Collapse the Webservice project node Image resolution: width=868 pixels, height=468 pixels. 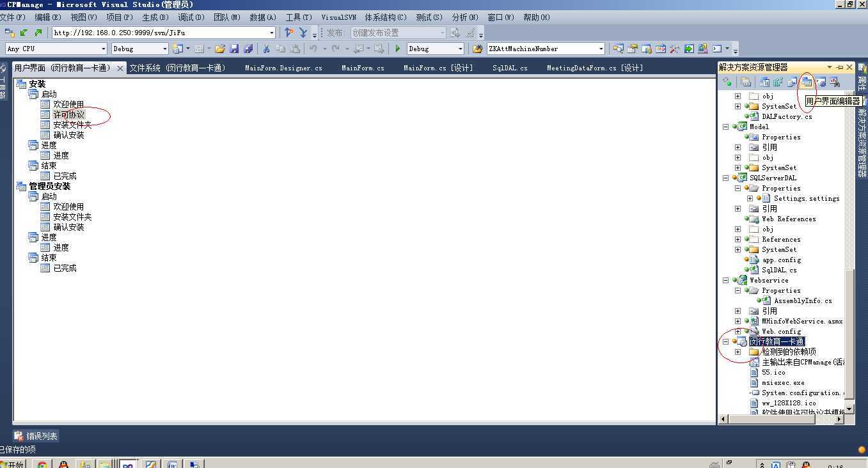725,280
